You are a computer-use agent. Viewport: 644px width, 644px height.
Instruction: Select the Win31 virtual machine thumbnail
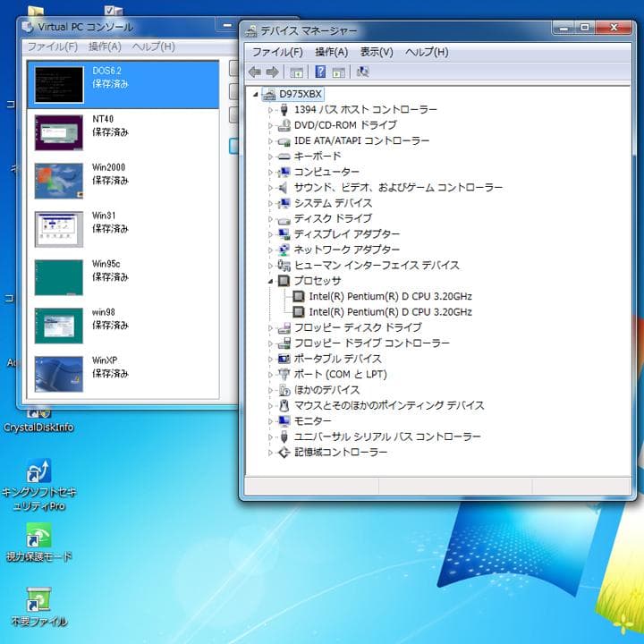click(59, 229)
